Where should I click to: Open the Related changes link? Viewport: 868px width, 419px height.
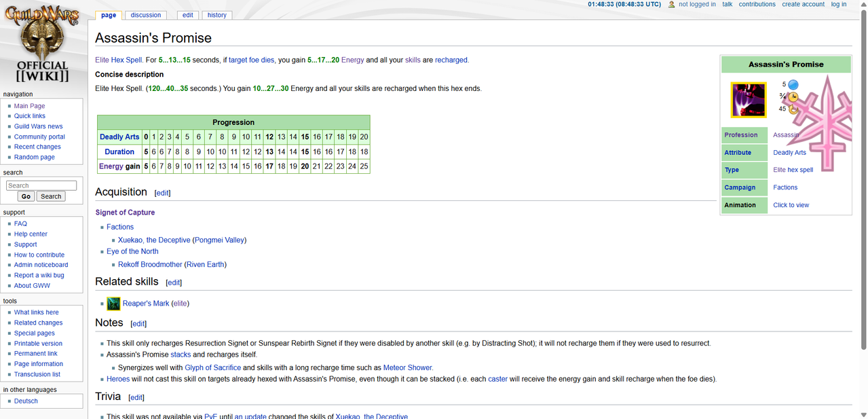[38, 323]
